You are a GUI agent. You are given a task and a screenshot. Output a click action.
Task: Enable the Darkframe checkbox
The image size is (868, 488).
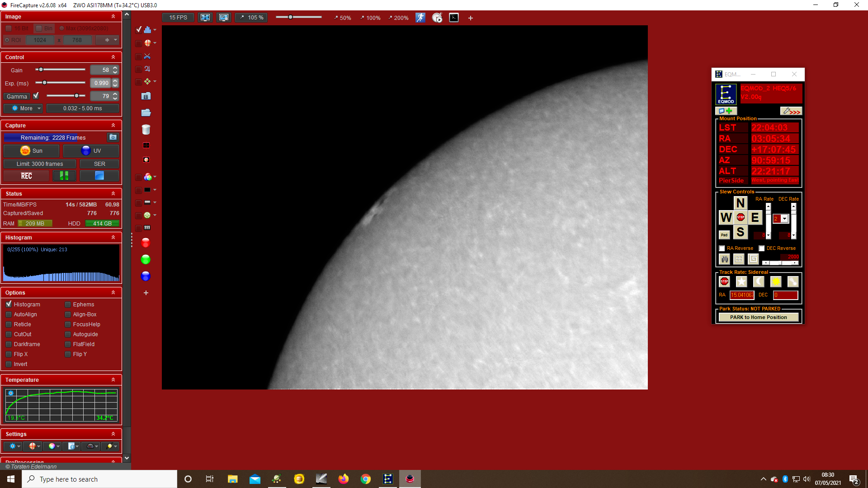pos(9,344)
